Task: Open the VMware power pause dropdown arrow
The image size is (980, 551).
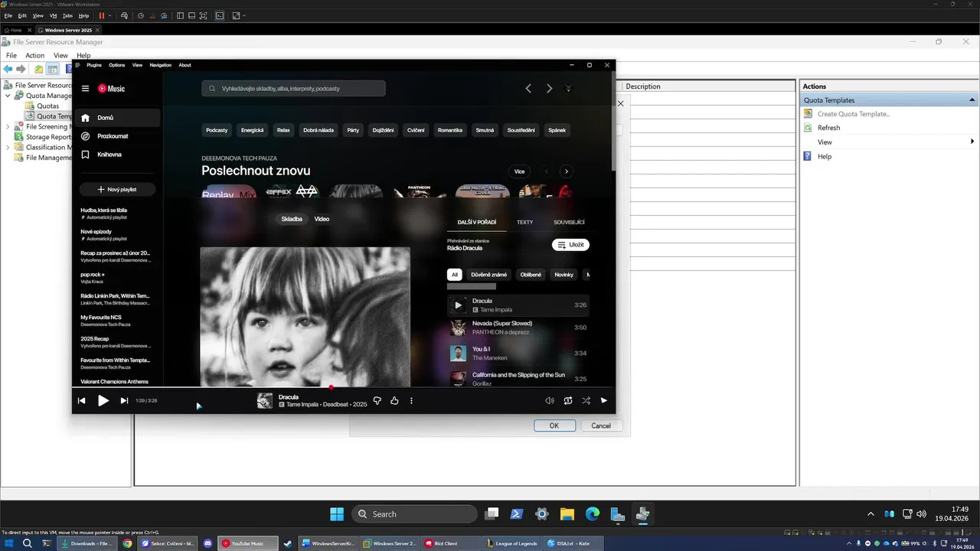Action: 109,15
